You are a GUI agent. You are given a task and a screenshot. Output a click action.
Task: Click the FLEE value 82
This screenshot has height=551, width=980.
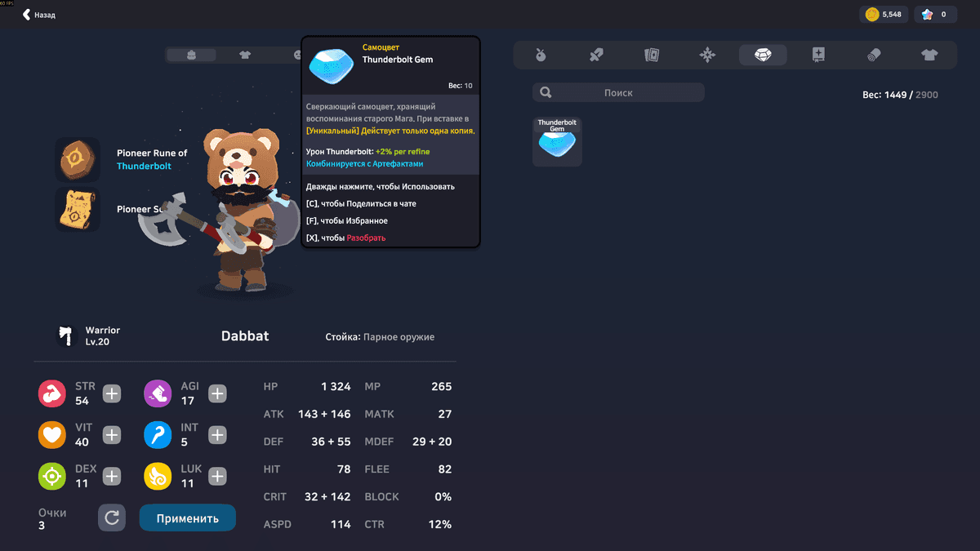point(444,469)
